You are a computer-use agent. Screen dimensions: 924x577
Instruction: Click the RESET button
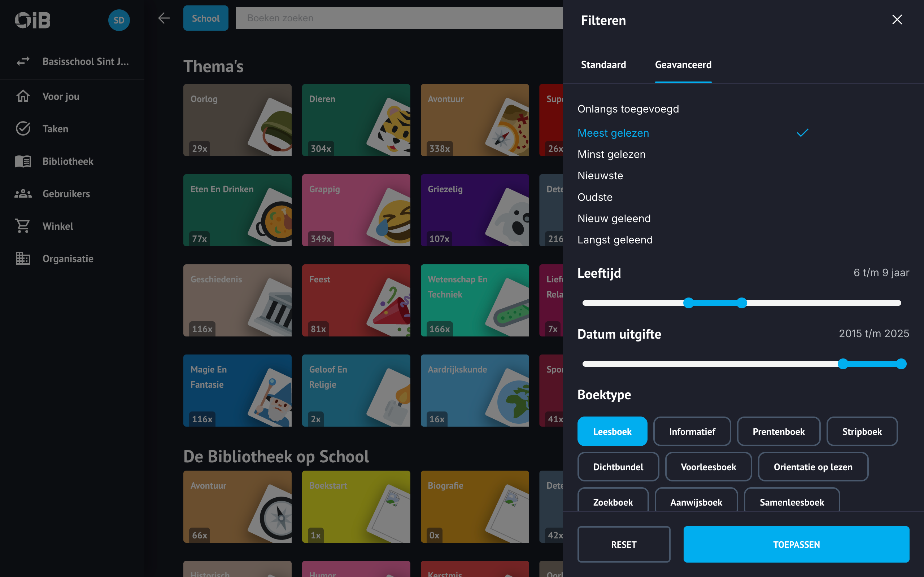623,544
